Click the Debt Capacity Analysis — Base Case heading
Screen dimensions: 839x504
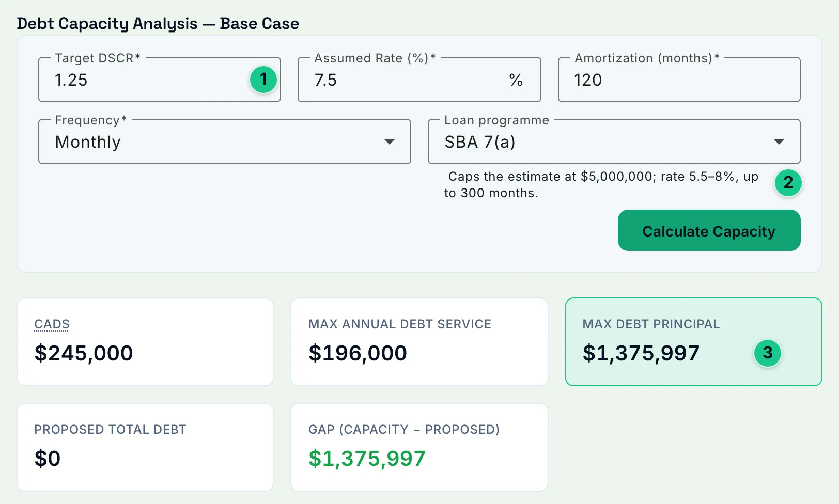pos(158,24)
